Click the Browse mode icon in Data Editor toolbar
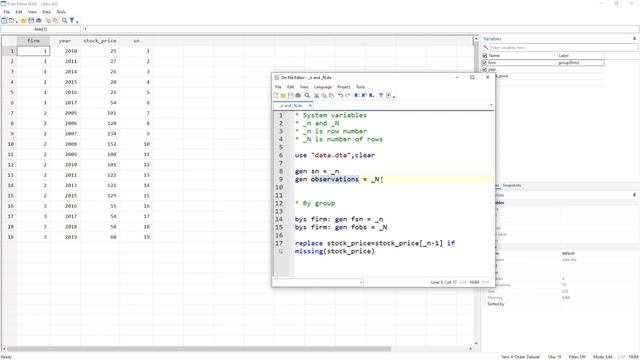The height and width of the screenshot is (360, 640). 11,20
